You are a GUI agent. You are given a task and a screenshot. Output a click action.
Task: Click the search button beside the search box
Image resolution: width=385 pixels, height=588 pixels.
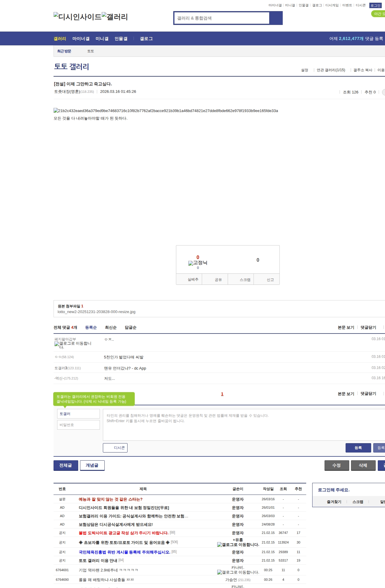[276, 18]
